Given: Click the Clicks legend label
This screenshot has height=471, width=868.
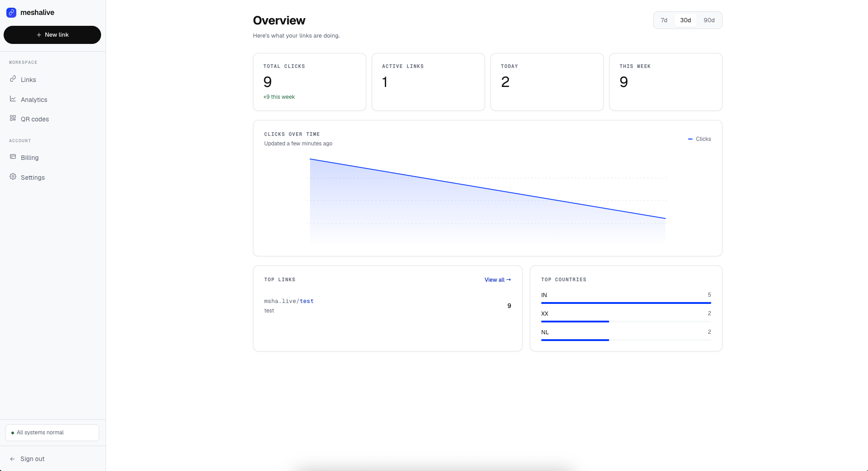Looking at the screenshot, I should pos(703,139).
